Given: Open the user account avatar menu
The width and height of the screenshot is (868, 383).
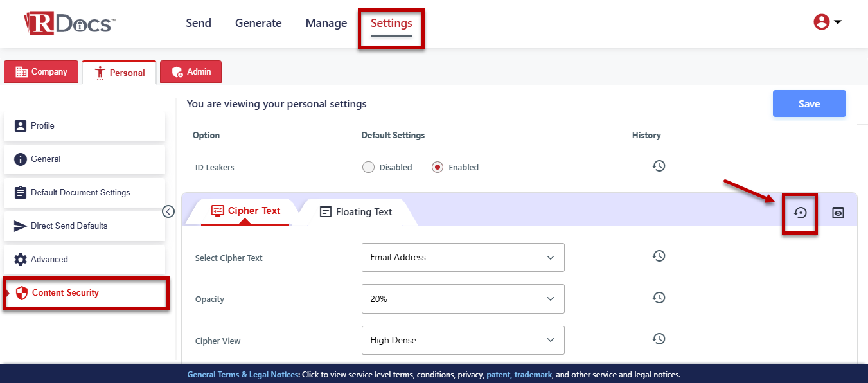Looking at the screenshot, I should pyautogui.click(x=827, y=22).
